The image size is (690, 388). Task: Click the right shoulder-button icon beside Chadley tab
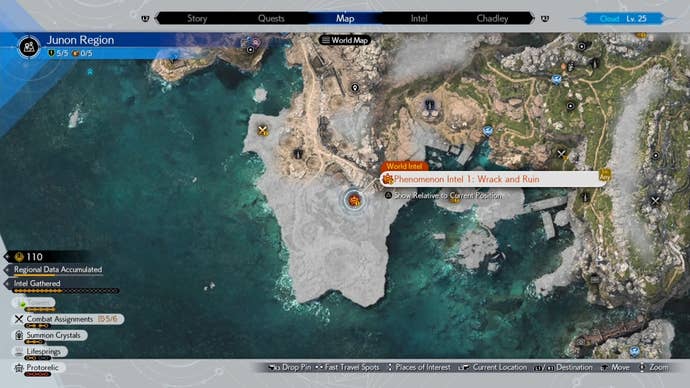click(x=545, y=18)
